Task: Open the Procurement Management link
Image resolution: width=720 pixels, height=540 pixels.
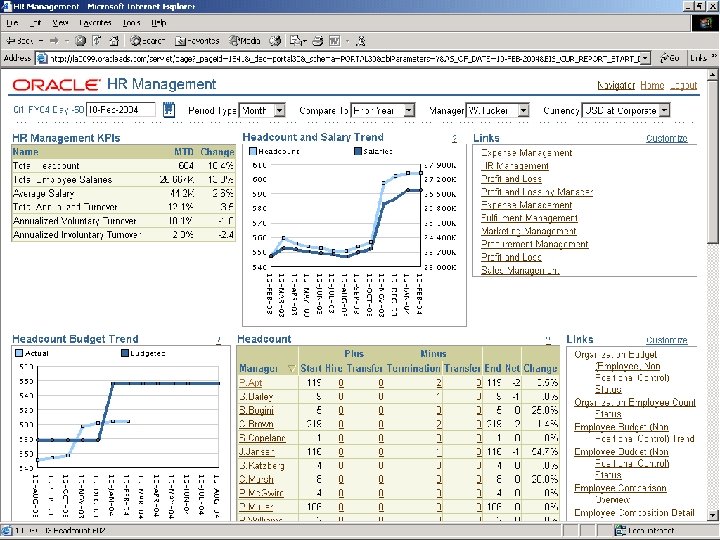Action: (534, 244)
